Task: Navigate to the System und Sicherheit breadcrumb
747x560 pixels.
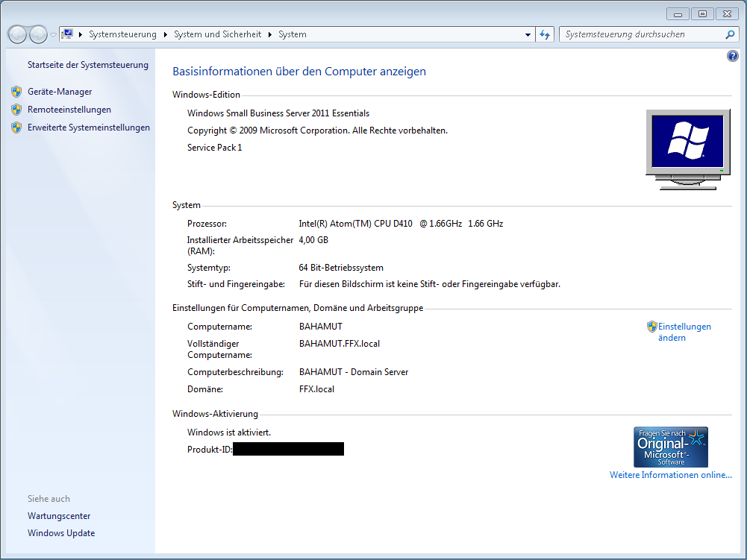Action: coord(217,34)
